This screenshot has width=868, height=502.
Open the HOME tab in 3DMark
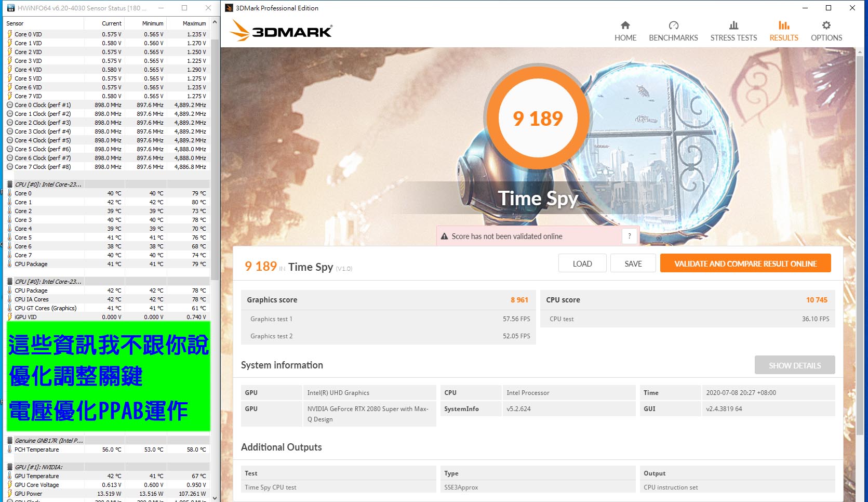point(625,32)
